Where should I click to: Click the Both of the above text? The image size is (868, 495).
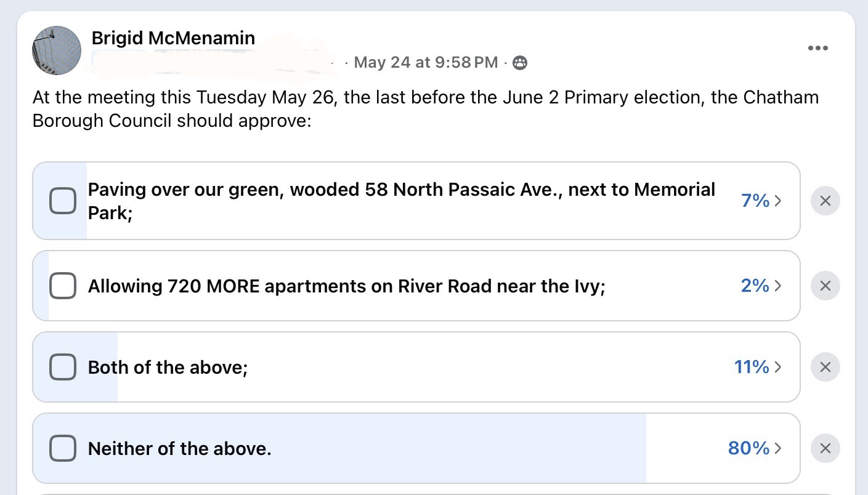click(x=168, y=368)
